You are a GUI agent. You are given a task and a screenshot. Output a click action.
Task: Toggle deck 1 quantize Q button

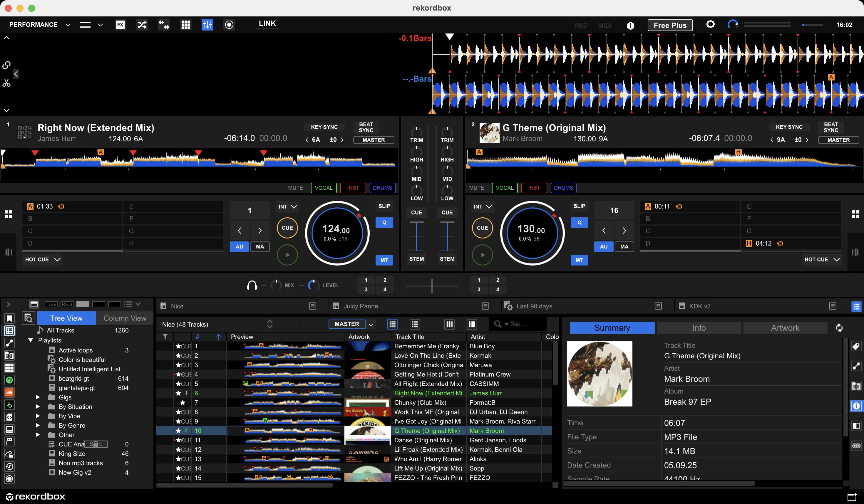coord(384,223)
